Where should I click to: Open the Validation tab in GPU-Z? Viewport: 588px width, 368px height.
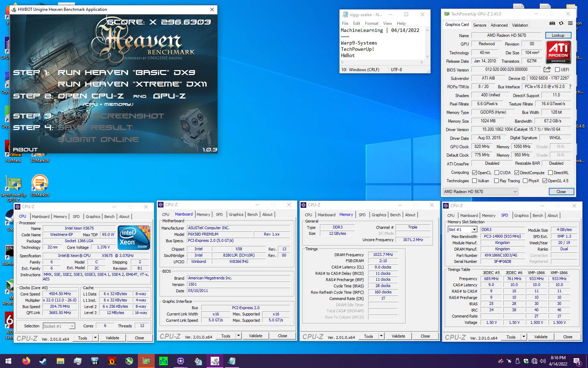(x=520, y=25)
